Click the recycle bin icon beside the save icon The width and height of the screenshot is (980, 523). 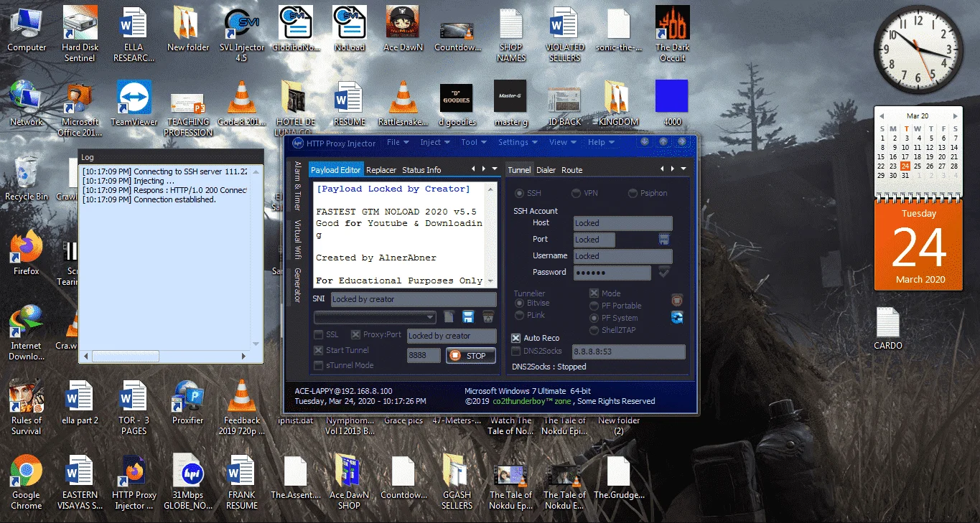pyautogui.click(x=488, y=317)
